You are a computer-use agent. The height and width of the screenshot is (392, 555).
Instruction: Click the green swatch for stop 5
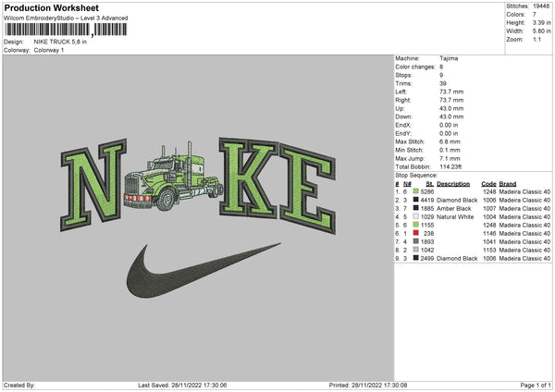[x=415, y=225]
